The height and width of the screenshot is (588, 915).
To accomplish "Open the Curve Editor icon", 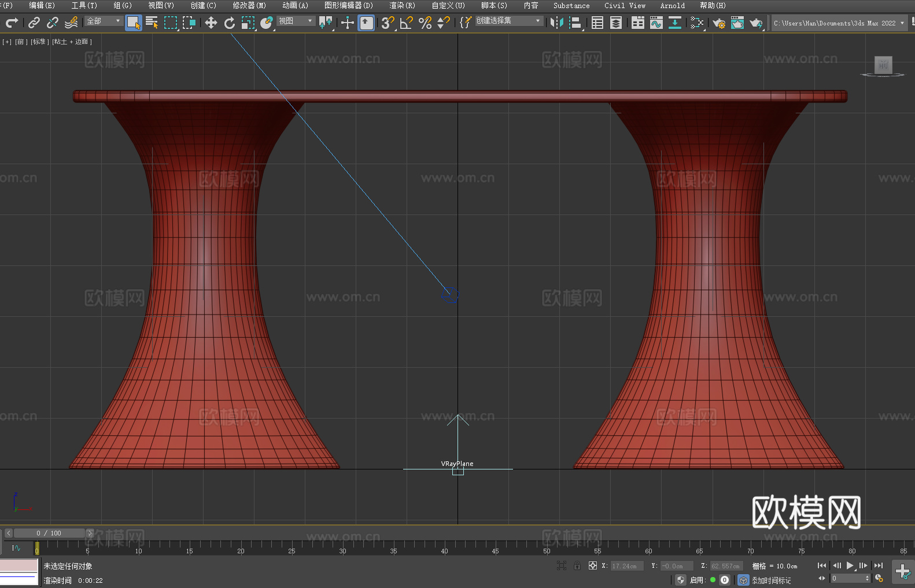I will tap(656, 23).
